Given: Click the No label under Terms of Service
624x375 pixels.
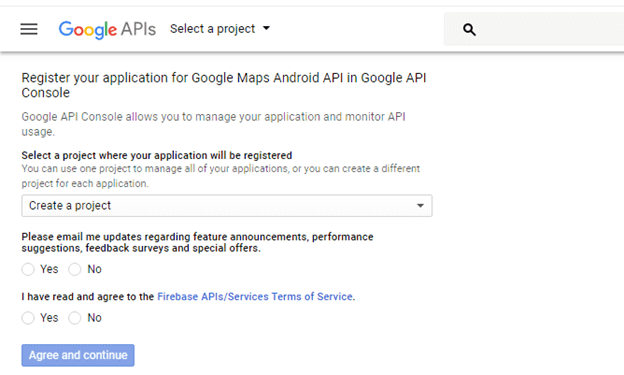Looking at the screenshot, I should [x=94, y=318].
